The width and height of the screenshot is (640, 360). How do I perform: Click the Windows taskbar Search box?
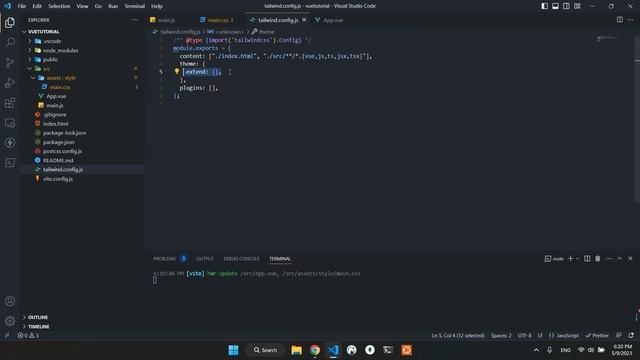click(265, 350)
